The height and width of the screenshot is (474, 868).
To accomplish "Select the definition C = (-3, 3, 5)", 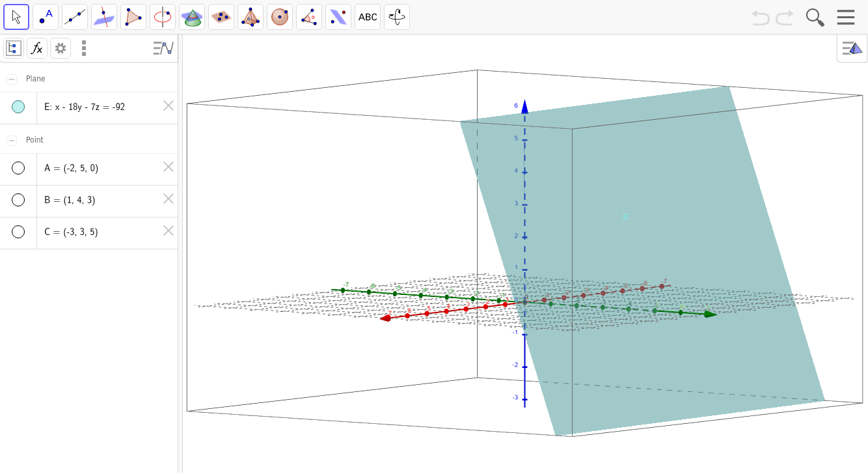I will (x=71, y=232).
